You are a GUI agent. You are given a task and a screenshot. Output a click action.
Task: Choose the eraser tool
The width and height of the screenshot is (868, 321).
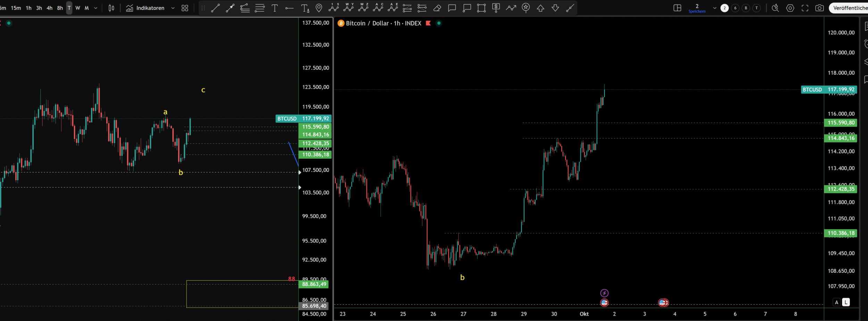click(437, 8)
